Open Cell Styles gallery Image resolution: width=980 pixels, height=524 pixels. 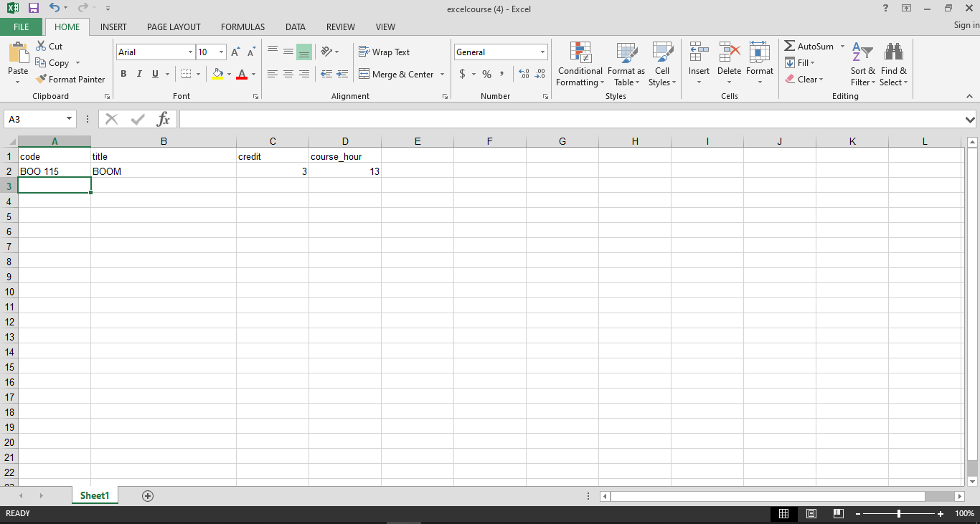pyautogui.click(x=662, y=65)
